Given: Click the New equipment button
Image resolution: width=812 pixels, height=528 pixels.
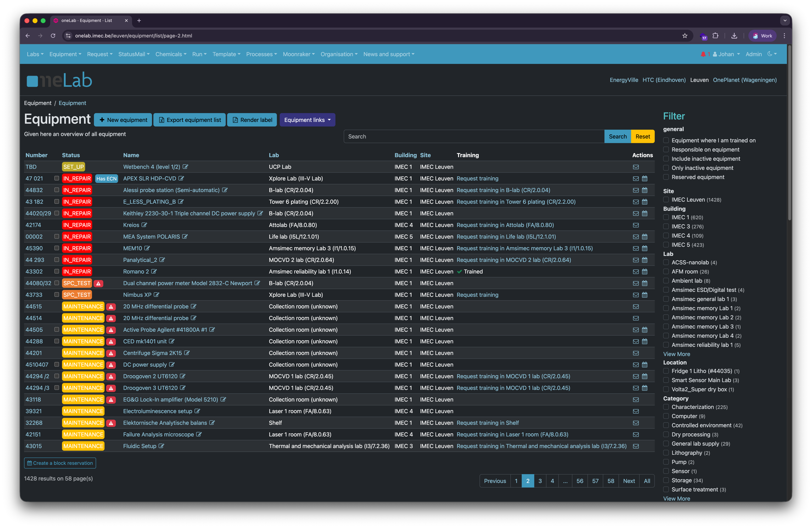Looking at the screenshot, I should (x=123, y=120).
